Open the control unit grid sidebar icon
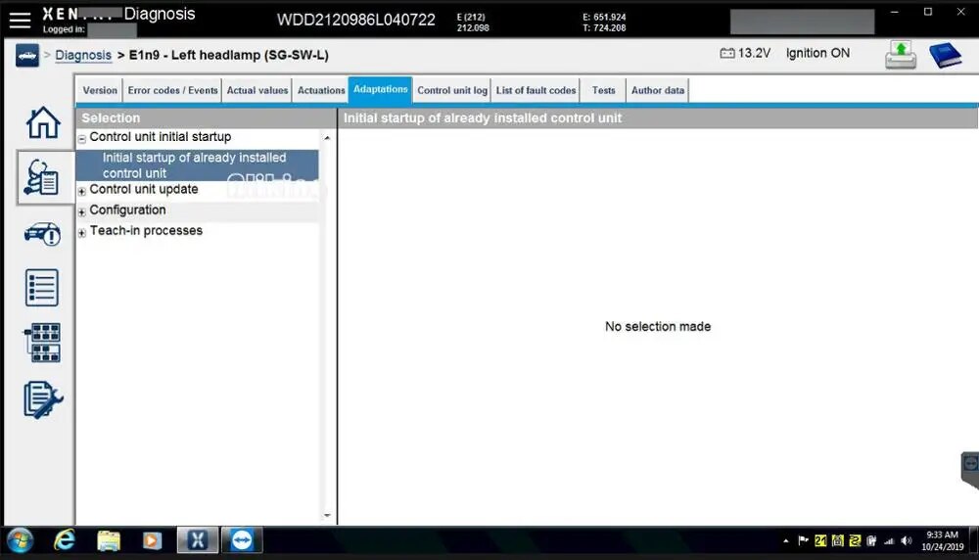979x560 pixels. click(42, 342)
